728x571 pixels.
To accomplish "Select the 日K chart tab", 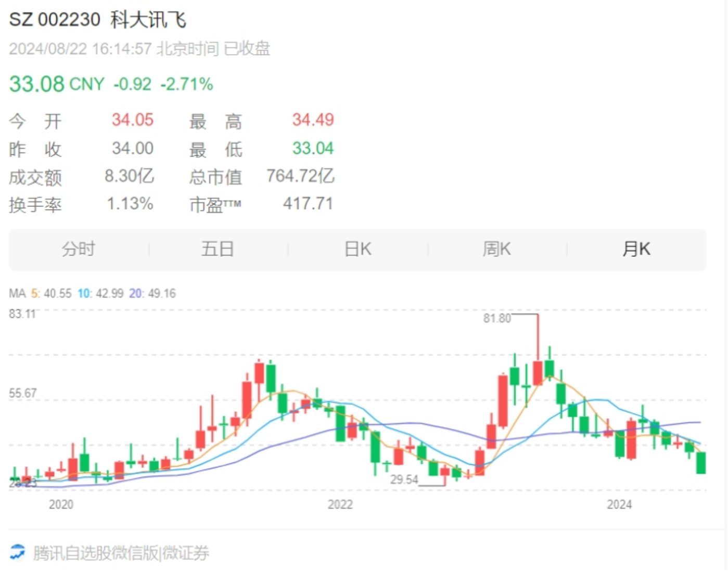I will tap(357, 249).
